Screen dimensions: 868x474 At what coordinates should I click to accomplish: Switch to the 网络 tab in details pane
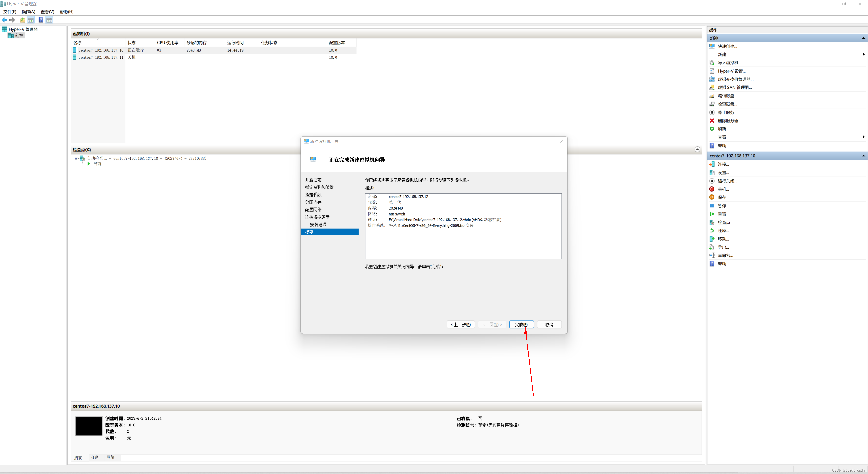pyautogui.click(x=111, y=457)
